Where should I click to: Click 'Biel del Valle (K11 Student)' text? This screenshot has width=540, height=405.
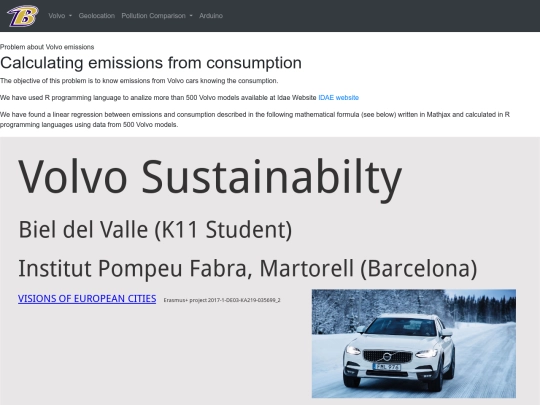click(155, 229)
